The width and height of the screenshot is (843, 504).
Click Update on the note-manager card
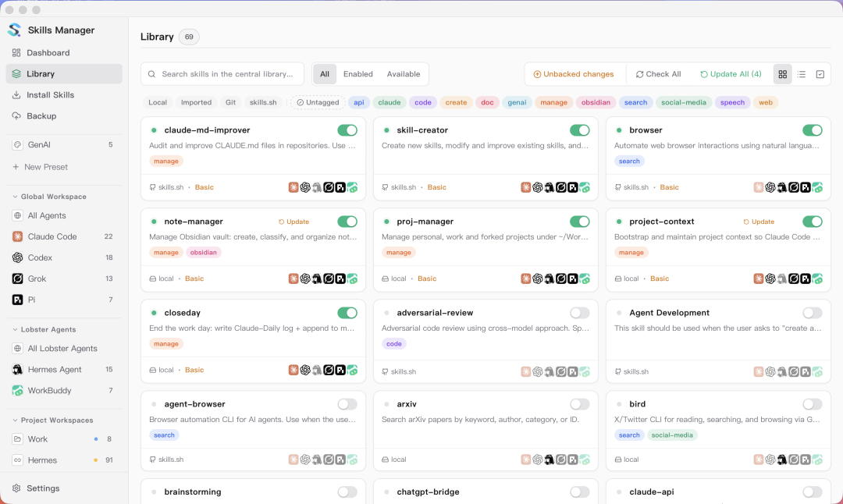[x=294, y=222]
